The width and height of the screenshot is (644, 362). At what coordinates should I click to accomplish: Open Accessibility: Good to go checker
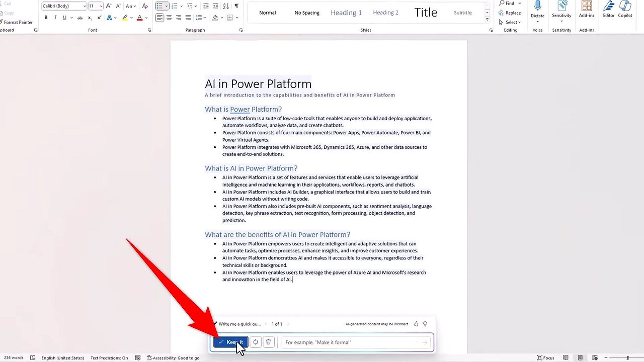coord(173,358)
